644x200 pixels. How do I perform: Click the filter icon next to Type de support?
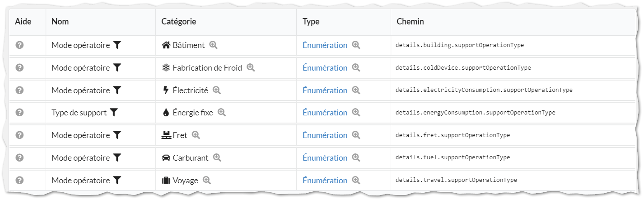(114, 112)
